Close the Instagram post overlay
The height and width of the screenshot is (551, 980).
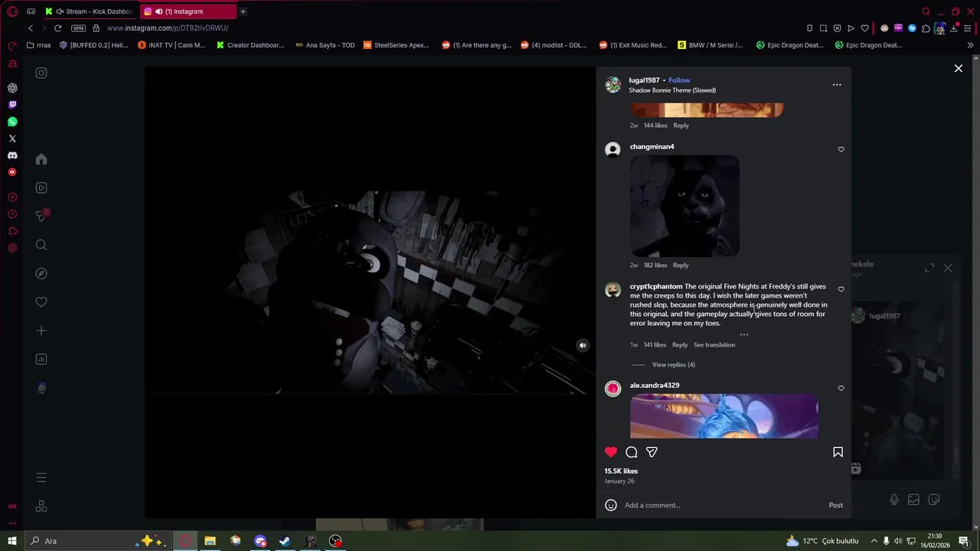point(958,69)
